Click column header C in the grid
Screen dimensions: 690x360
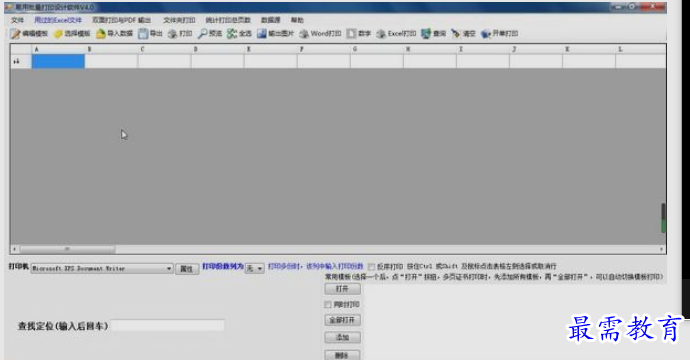pos(164,49)
